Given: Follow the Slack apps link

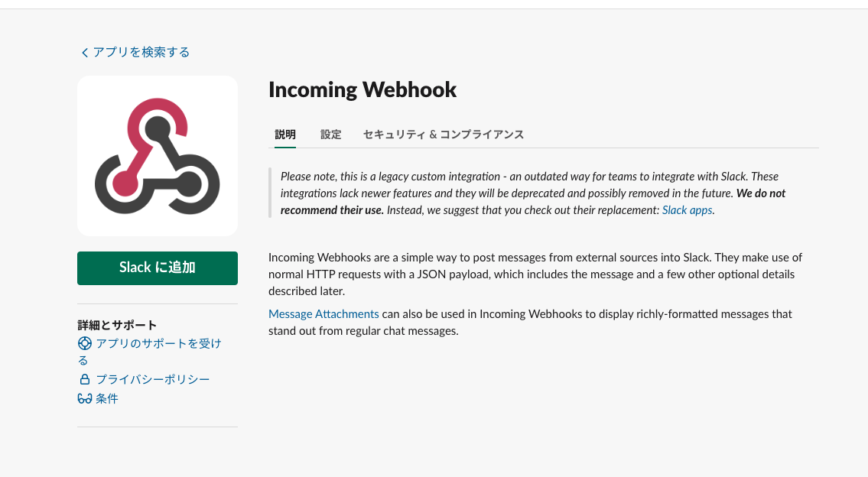Looking at the screenshot, I should [x=687, y=210].
